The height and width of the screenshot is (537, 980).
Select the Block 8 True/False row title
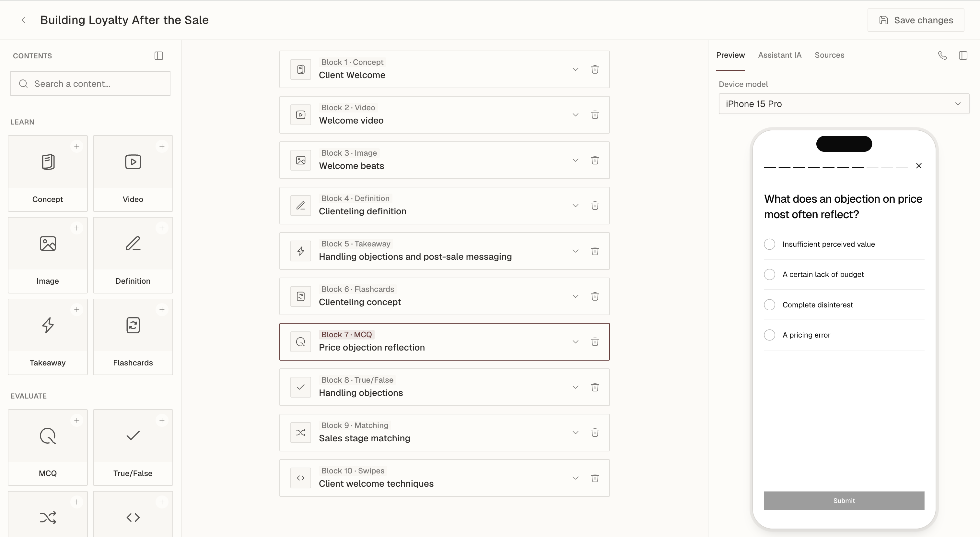pyautogui.click(x=361, y=393)
